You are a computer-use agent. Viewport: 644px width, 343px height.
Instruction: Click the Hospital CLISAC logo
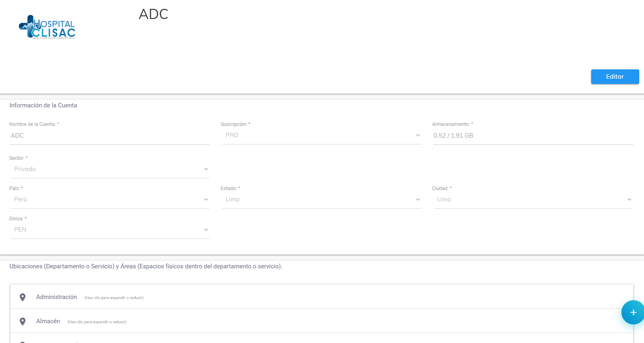[x=47, y=27]
